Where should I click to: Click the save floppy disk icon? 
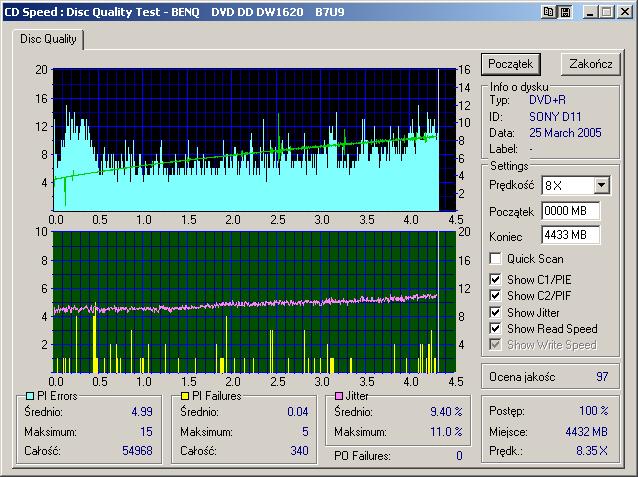565,12
